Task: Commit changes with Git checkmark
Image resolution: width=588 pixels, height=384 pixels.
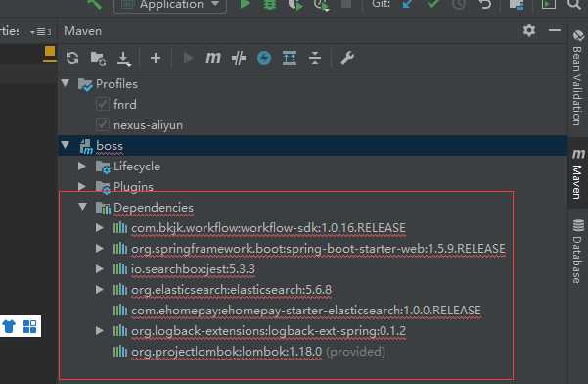Action: (x=433, y=4)
